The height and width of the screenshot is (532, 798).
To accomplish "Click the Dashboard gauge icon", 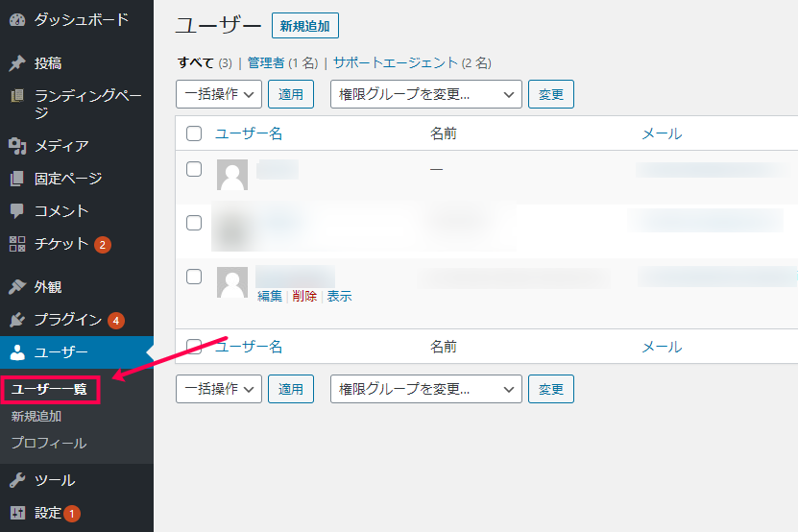I will coord(17,20).
